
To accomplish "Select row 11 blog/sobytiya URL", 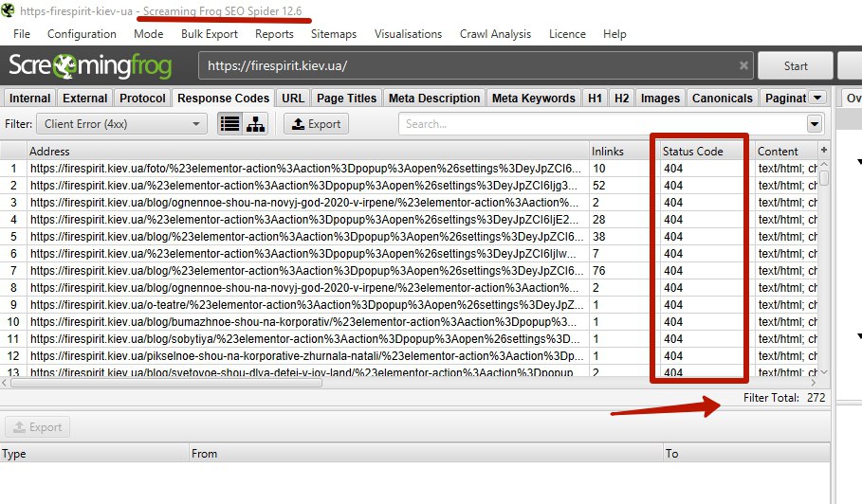I will [x=305, y=339].
